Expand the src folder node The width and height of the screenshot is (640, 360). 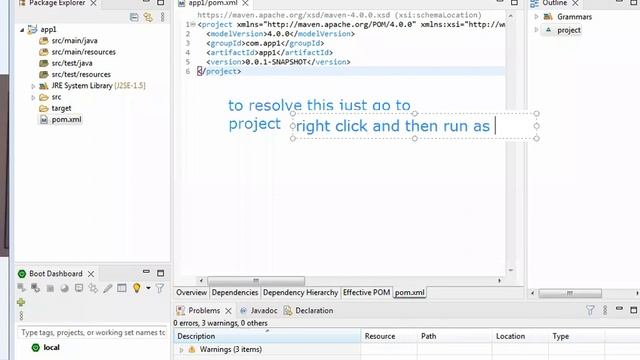click(33, 98)
